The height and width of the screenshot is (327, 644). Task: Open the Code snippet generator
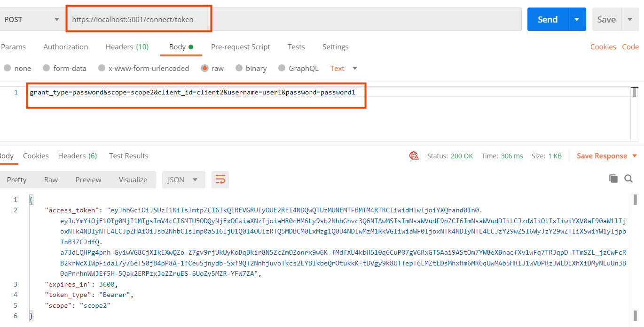[630, 47]
